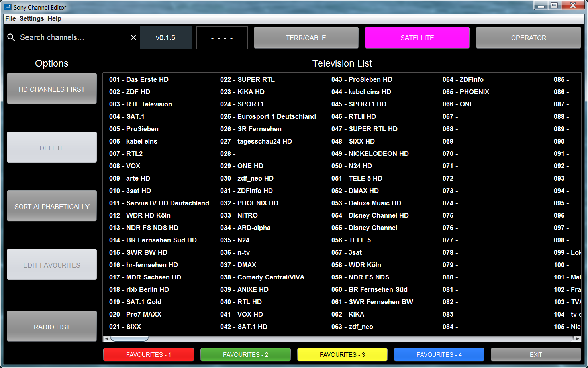Select channel 063 - zdf_neo
588x368 pixels.
coord(352,327)
